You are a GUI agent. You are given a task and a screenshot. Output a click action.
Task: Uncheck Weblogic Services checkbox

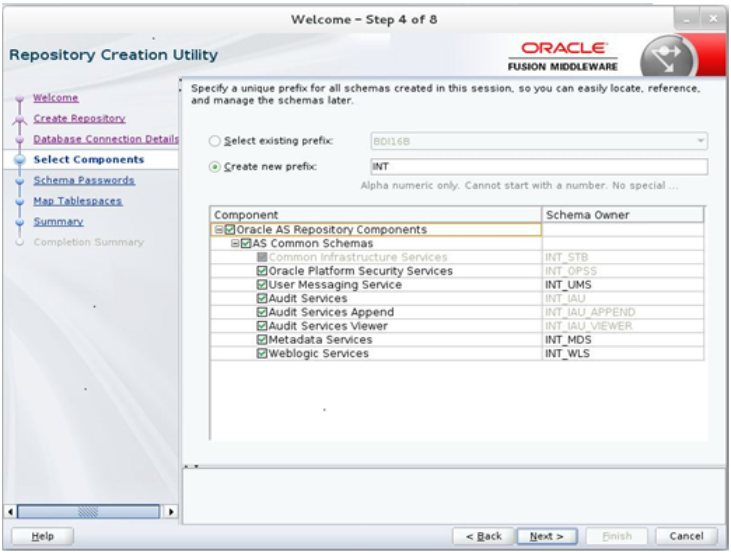point(262,353)
